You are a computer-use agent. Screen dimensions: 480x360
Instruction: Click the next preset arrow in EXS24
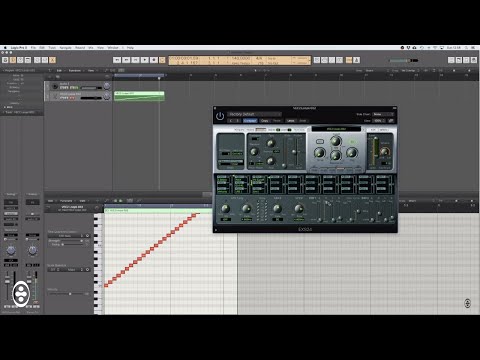238,121
